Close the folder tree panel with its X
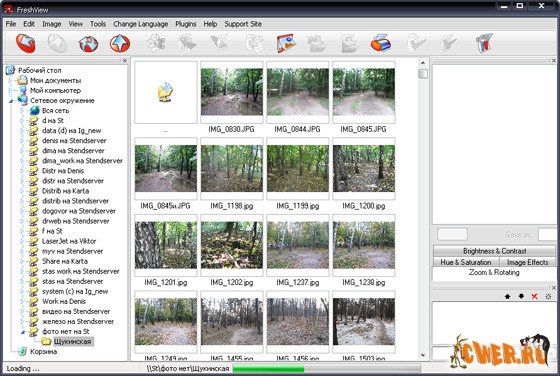 coord(125,61)
